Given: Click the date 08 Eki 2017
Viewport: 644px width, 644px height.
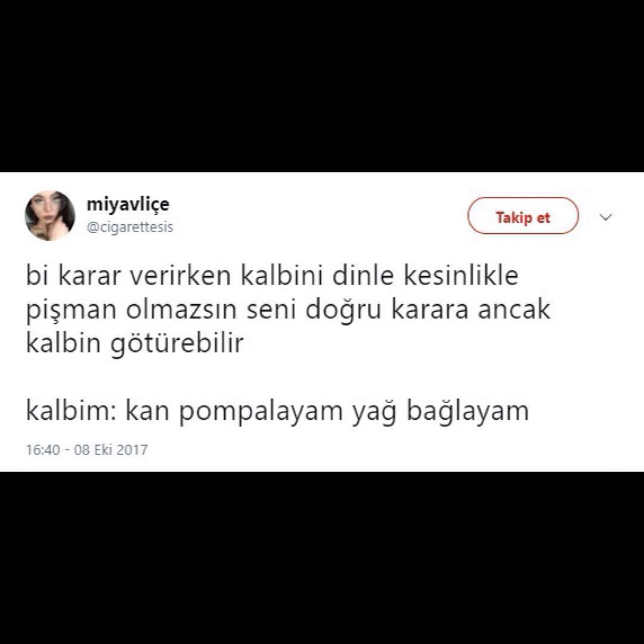Looking at the screenshot, I should (x=110, y=450).
